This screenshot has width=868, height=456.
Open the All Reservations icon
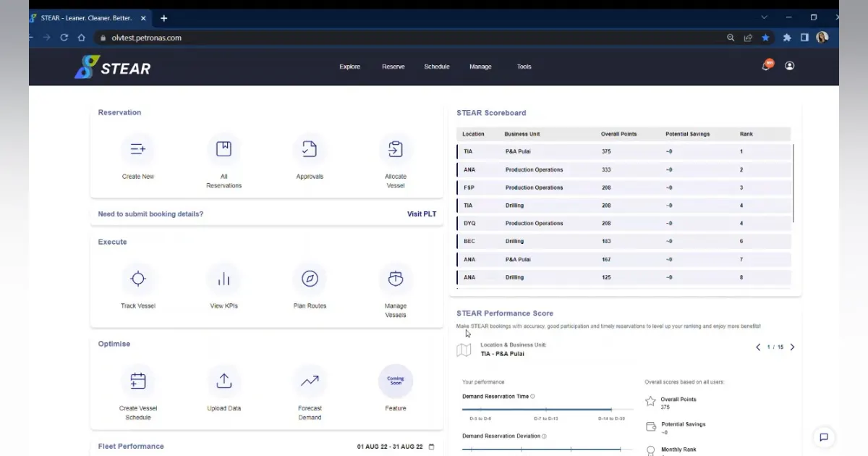(x=224, y=150)
